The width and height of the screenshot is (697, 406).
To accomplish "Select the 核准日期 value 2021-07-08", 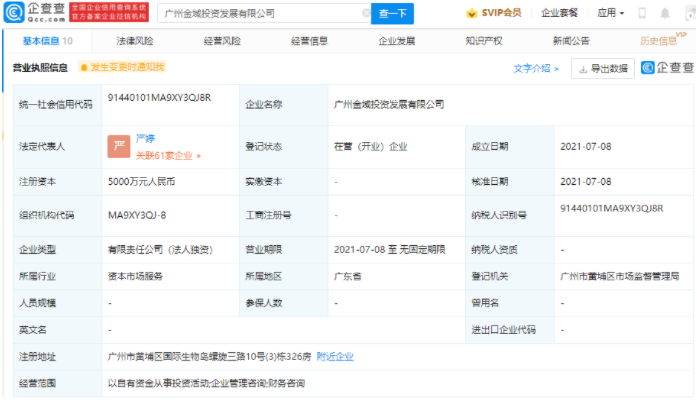I will click(x=585, y=181).
